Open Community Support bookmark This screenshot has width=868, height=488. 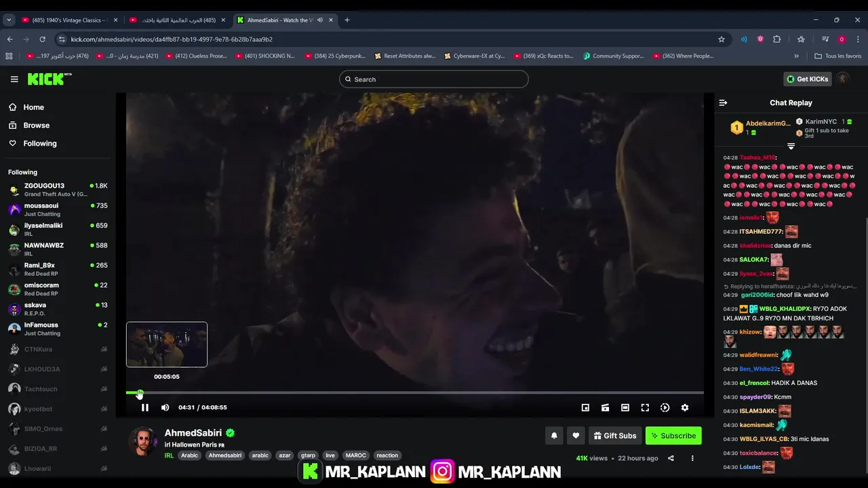click(x=613, y=56)
